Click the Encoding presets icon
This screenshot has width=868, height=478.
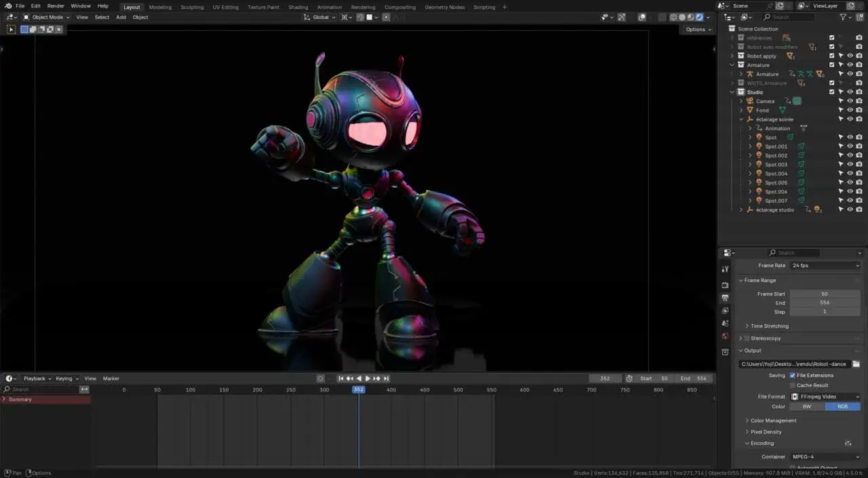(848, 443)
